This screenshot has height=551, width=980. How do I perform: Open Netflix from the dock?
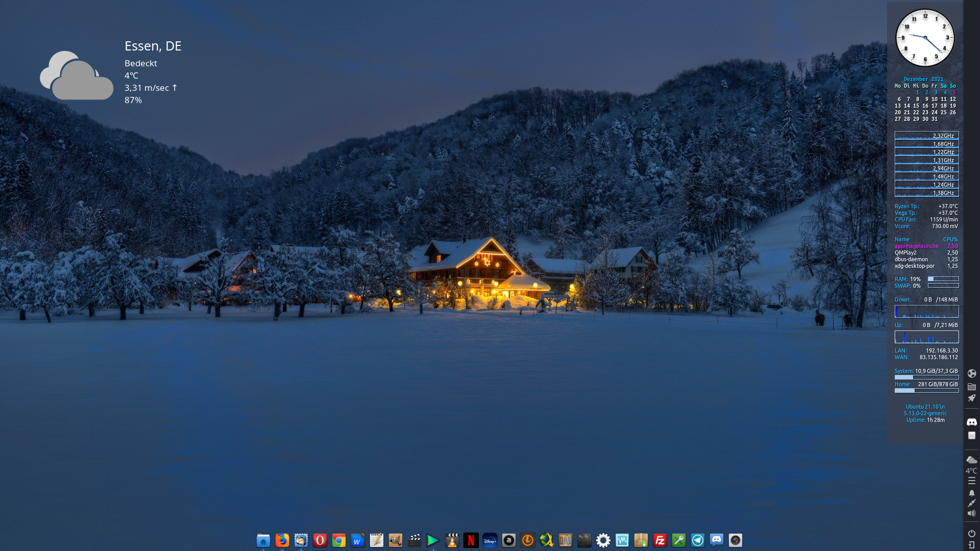(x=471, y=540)
